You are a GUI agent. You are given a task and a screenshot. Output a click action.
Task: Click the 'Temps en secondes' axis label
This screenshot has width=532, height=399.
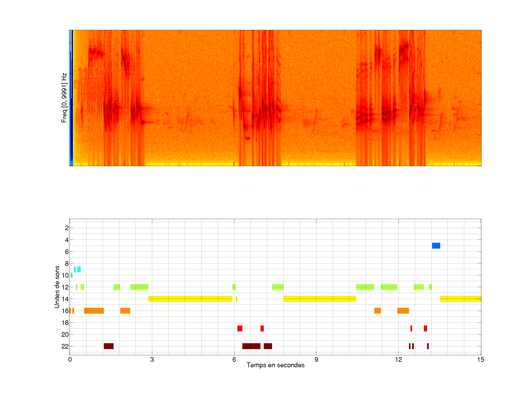click(275, 365)
